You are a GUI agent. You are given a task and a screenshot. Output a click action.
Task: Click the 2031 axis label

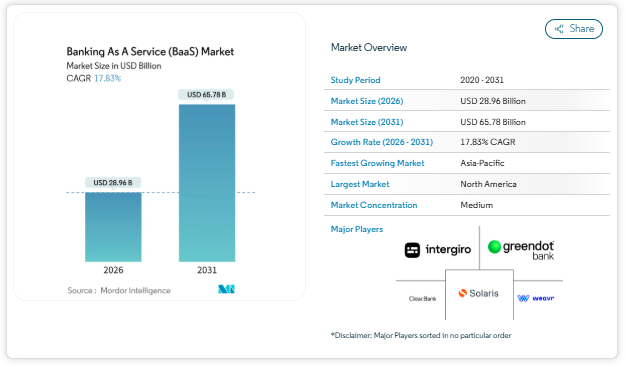tap(207, 270)
